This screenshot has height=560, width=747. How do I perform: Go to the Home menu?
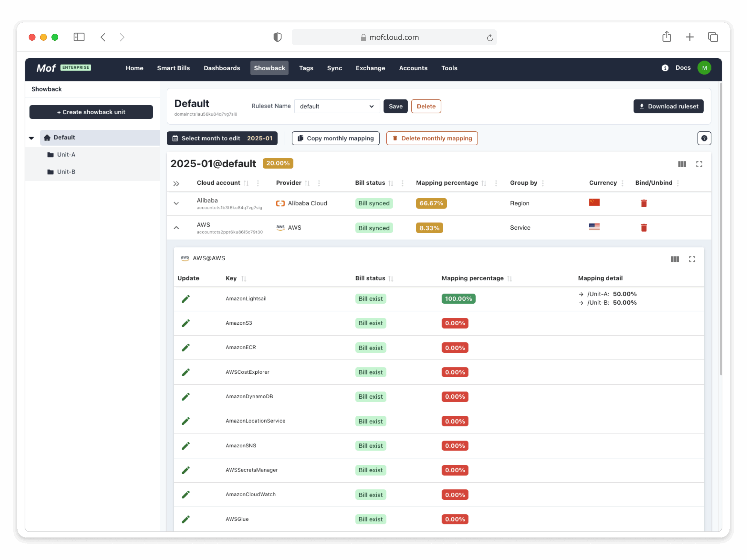[x=134, y=68]
